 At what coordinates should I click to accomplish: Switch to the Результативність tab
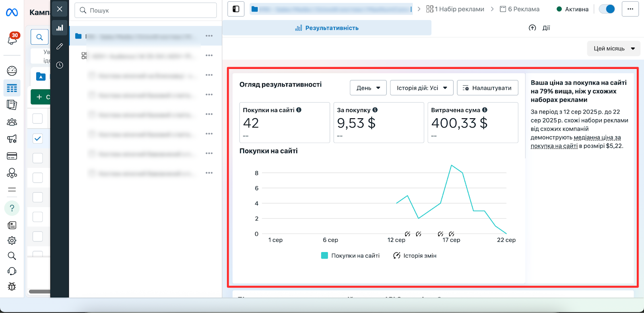[327, 28]
